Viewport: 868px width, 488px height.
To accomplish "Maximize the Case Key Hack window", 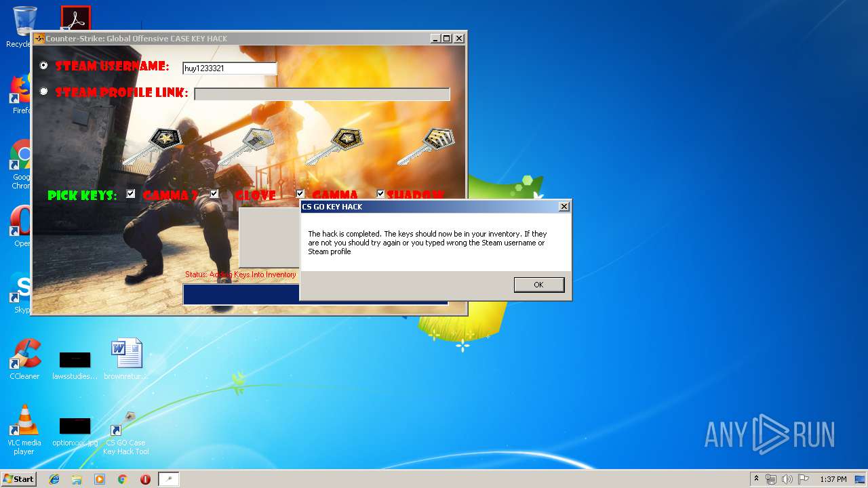I will pyautogui.click(x=446, y=39).
